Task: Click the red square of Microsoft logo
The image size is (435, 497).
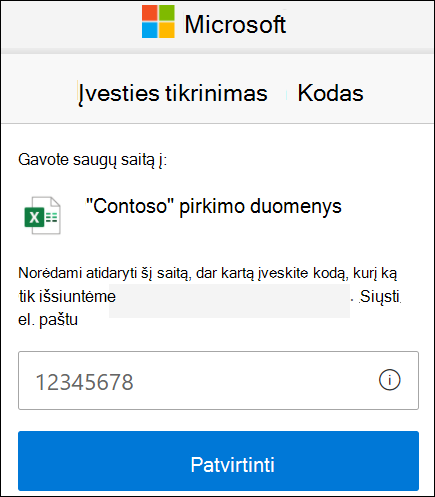Action: (150, 13)
